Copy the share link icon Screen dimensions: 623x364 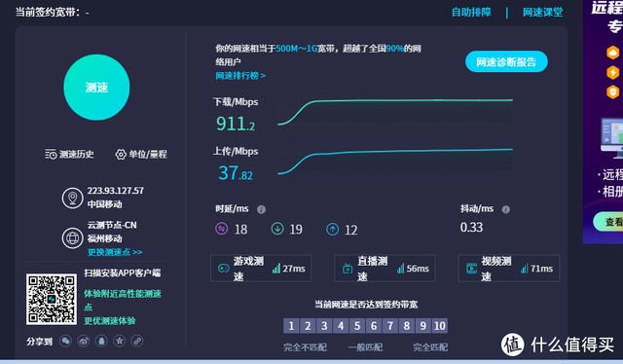click(137, 341)
